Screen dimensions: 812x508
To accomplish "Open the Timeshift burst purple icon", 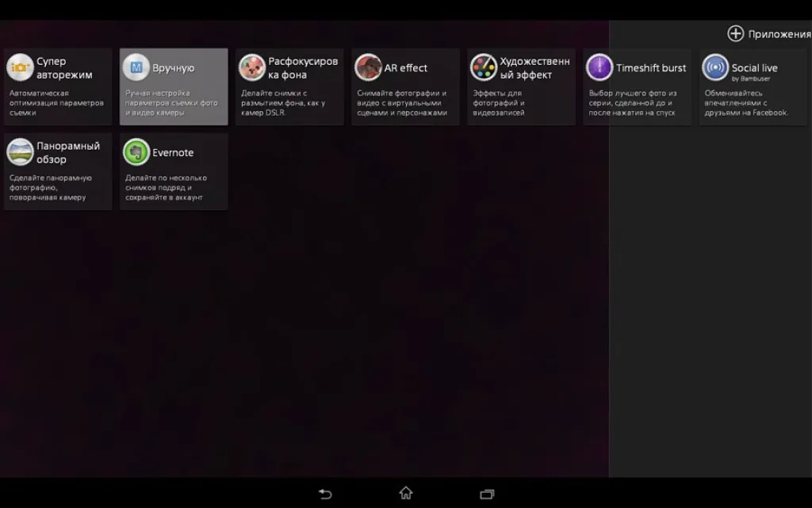I will coord(599,67).
